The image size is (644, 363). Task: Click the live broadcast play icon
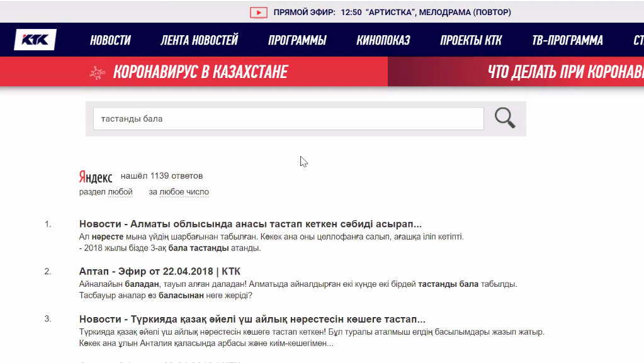pos(258,12)
